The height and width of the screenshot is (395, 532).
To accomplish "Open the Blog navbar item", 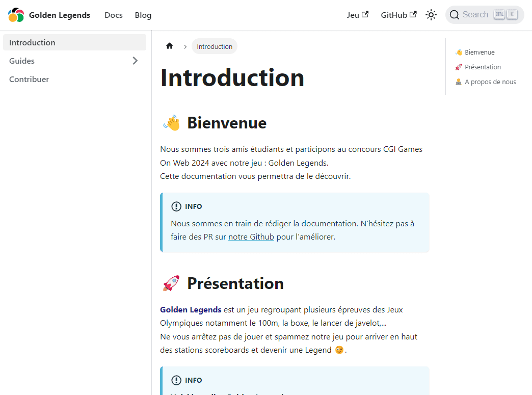I will [143, 15].
